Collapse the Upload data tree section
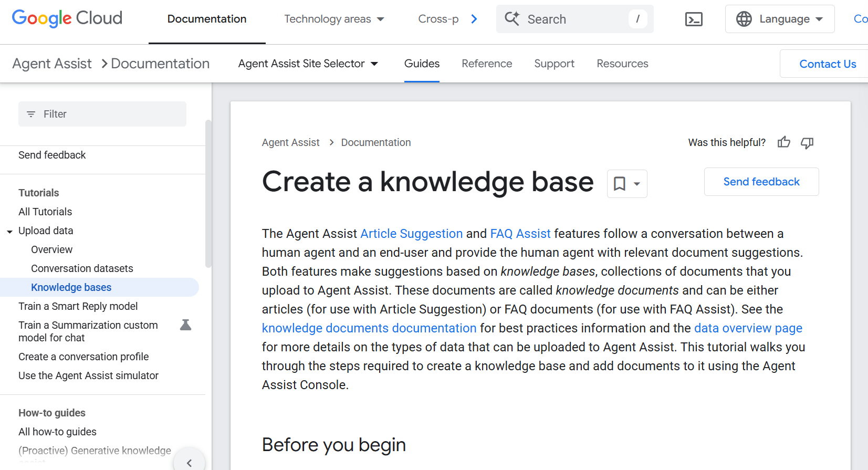This screenshot has height=470, width=868. (x=9, y=231)
